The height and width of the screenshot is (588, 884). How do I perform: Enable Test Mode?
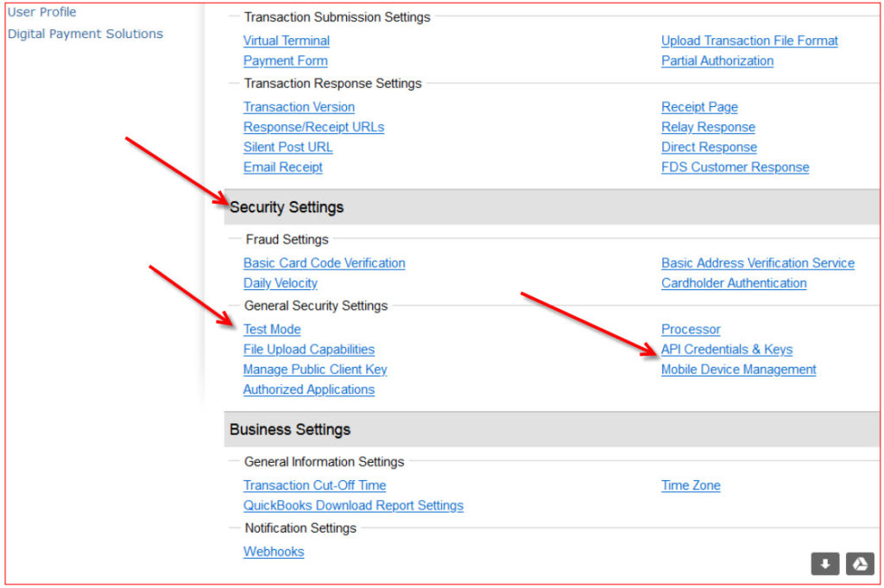[272, 329]
